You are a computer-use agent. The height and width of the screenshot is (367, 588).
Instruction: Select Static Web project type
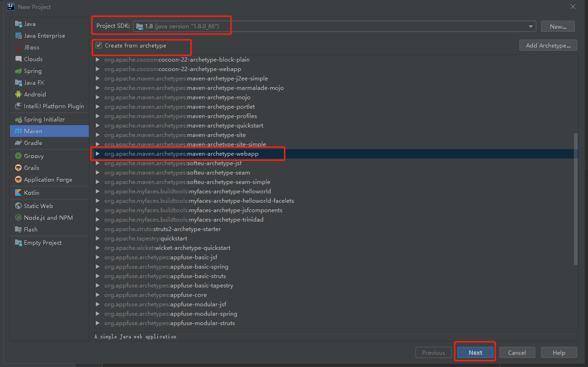(x=49, y=206)
